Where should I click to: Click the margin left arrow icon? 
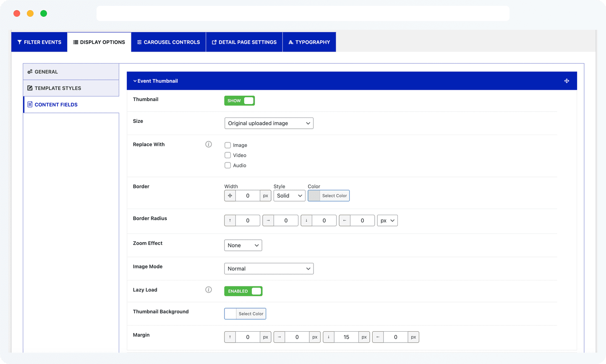[x=378, y=337]
